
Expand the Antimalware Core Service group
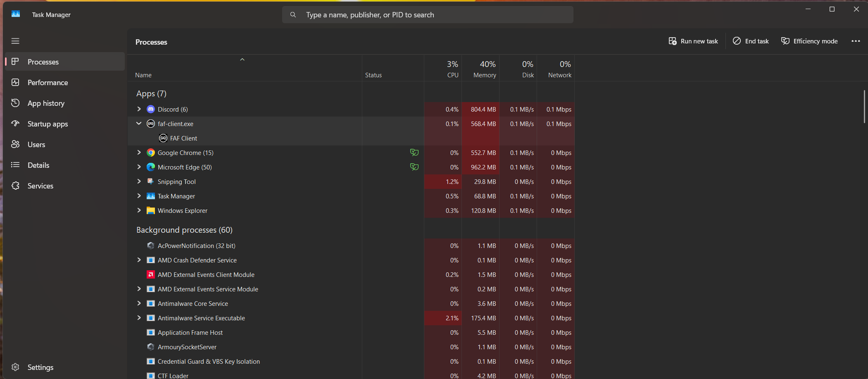point(139,303)
